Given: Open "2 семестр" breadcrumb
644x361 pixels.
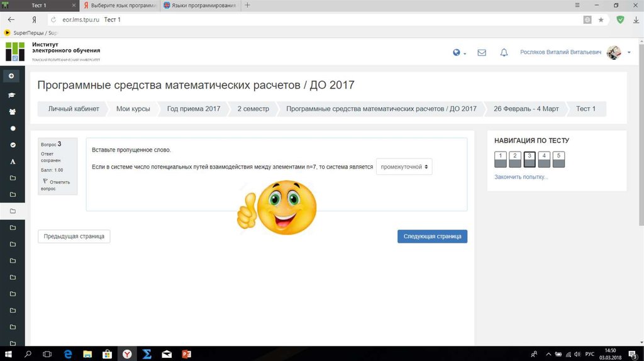Looking at the screenshot, I should point(253,109).
